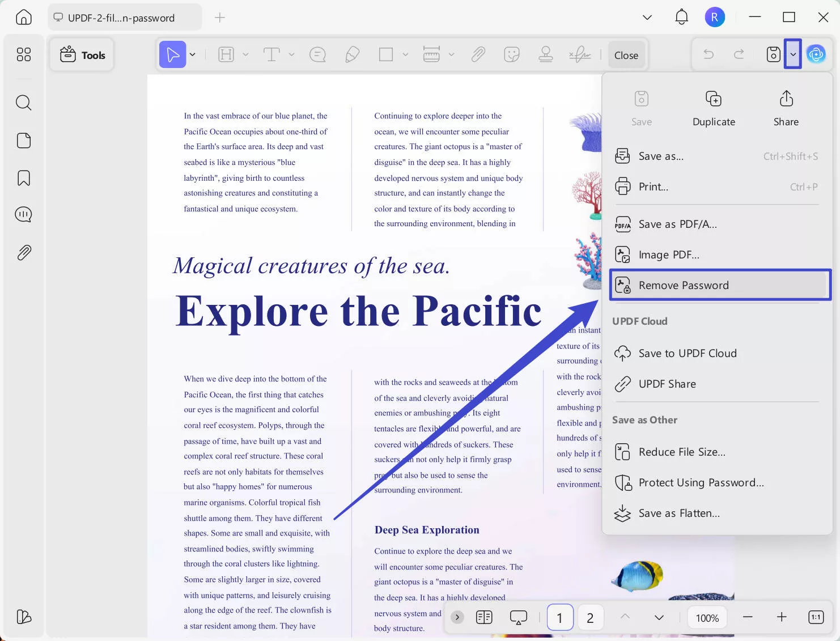The image size is (840, 641).
Task: Select the comment note tool
Action: coord(317,55)
